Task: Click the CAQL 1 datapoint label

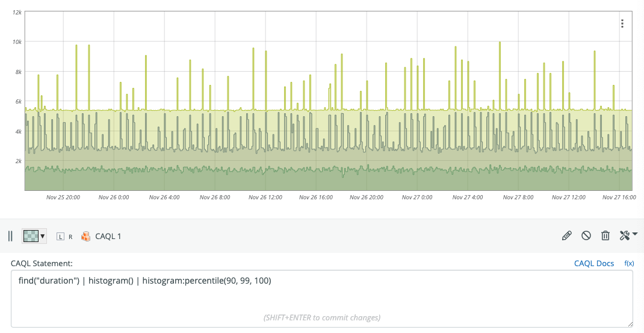Action: tap(108, 236)
